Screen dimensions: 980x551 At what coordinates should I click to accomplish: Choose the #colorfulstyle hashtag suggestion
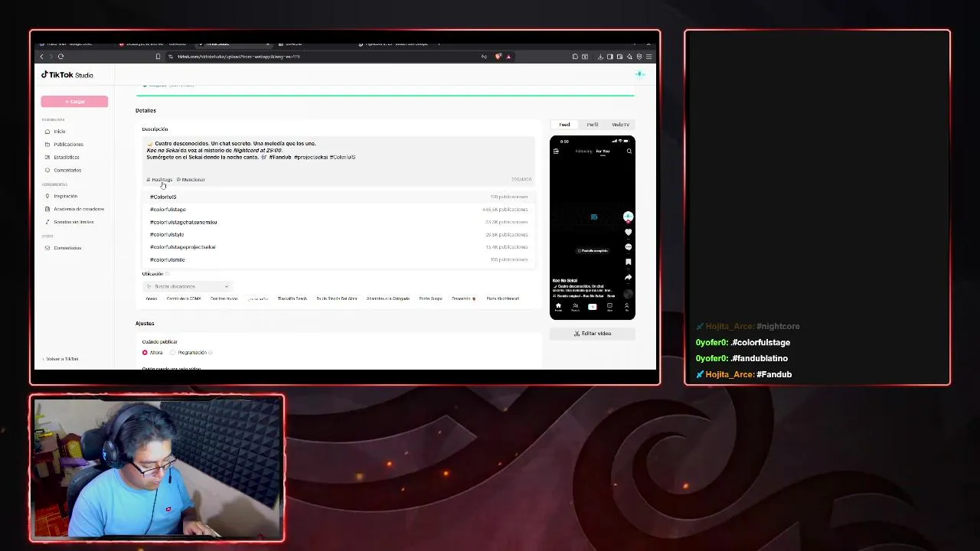pos(338,235)
